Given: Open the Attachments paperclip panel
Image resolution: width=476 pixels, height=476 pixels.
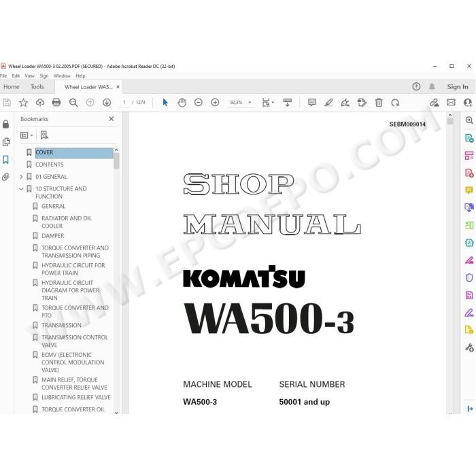Looking at the screenshot, I should point(5,177).
